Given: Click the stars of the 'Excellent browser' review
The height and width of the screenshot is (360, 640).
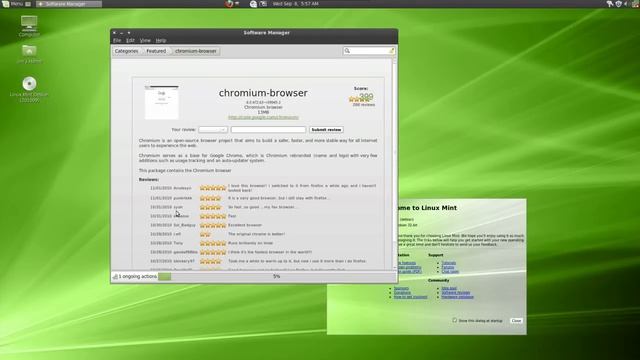Looking at the screenshot, I should point(213,225).
